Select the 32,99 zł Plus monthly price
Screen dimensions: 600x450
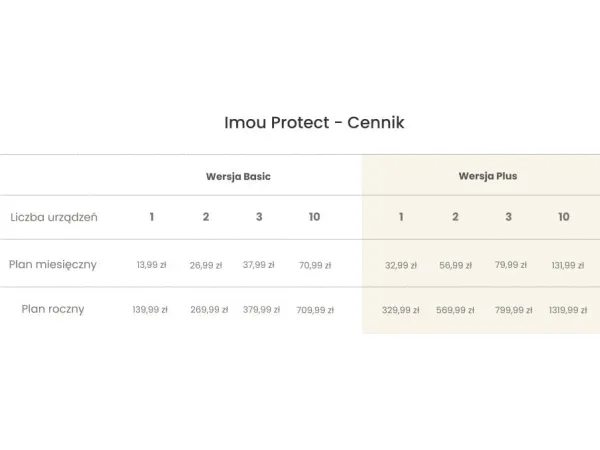401,265
